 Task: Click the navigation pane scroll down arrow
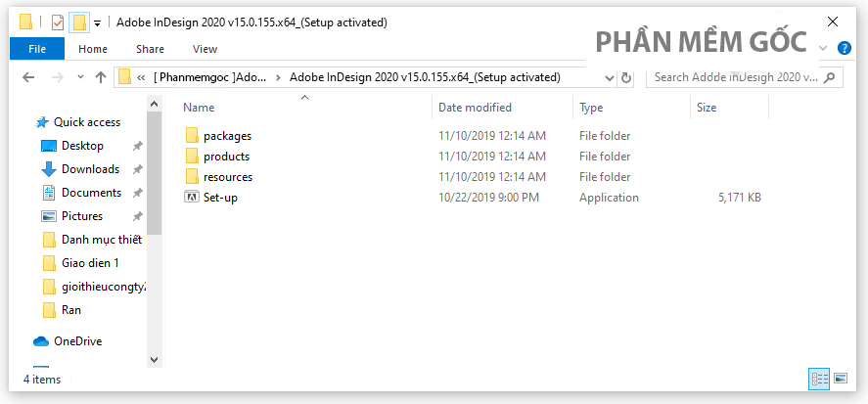[155, 360]
